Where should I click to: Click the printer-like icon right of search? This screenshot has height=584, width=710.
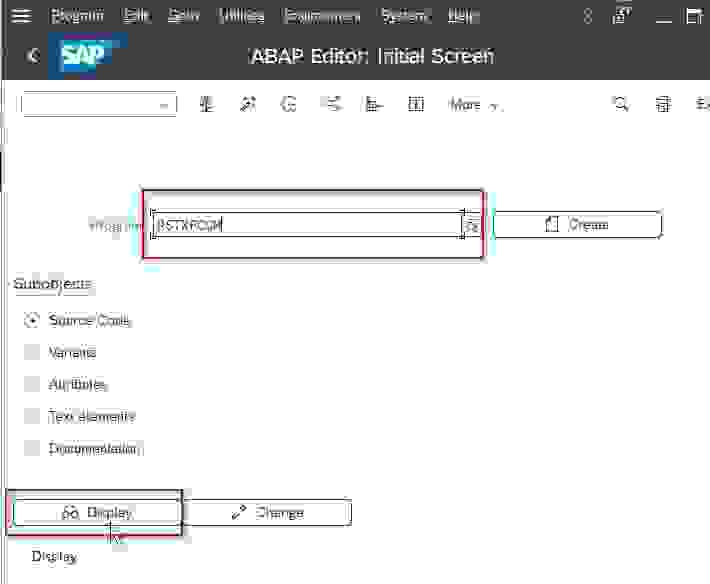pyautogui.click(x=663, y=104)
